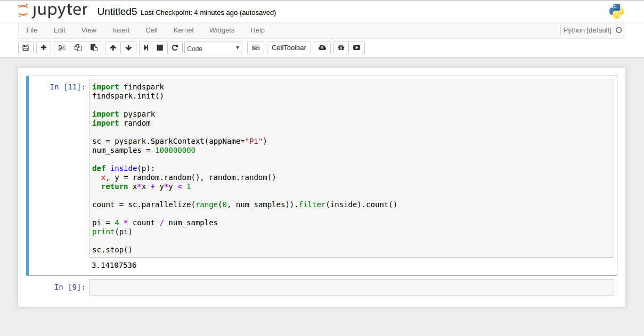Click the CellToolbar button
The image size is (644, 336).
pyautogui.click(x=289, y=47)
